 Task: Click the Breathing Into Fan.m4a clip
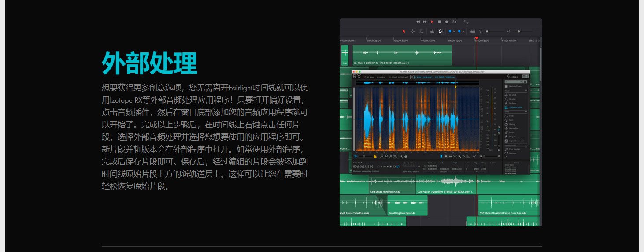coord(407,206)
